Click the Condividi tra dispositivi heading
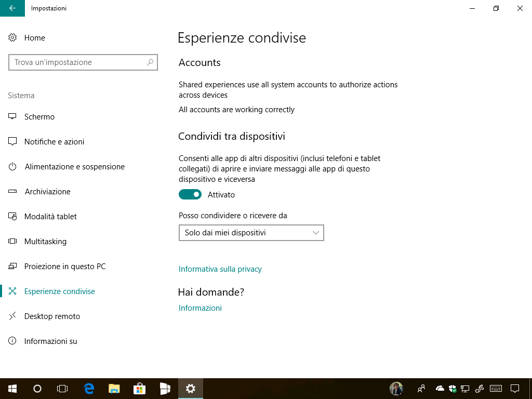The width and height of the screenshot is (532, 399). tap(231, 136)
